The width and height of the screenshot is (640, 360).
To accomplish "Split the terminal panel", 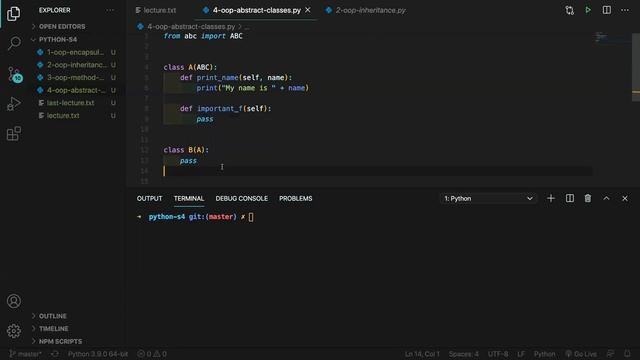I will point(569,198).
